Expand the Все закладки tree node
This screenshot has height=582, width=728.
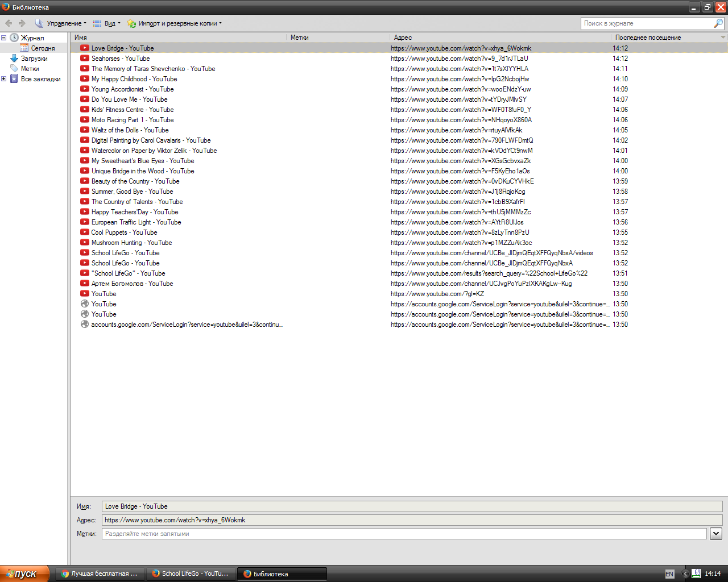(x=3, y=79)
